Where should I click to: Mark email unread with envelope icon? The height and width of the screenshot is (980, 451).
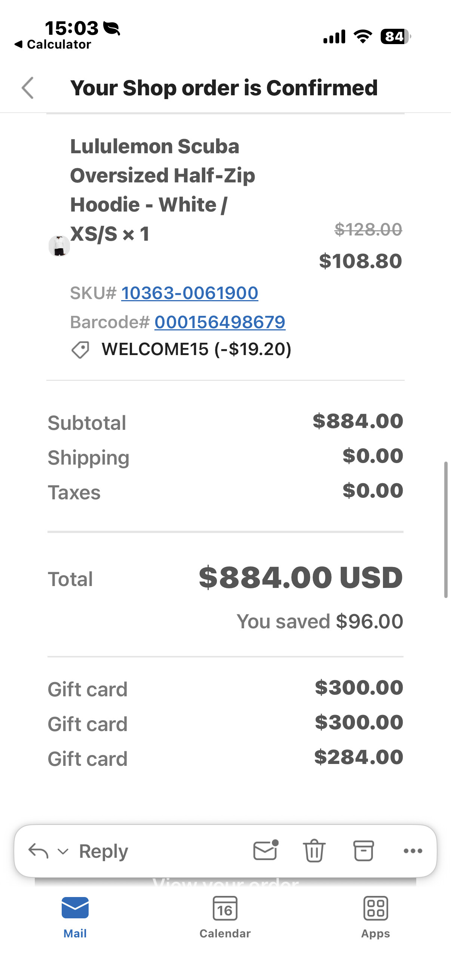pos(265,850)
